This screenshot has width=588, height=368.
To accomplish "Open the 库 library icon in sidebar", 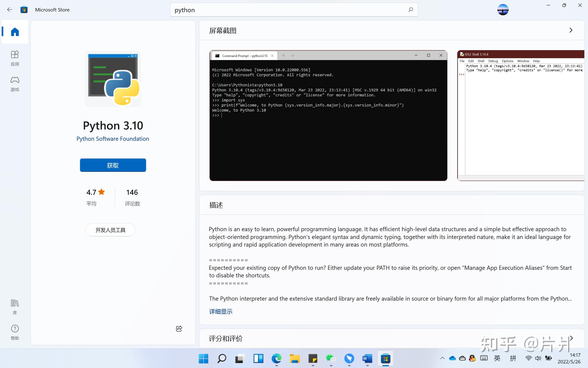I will point(14,306).
